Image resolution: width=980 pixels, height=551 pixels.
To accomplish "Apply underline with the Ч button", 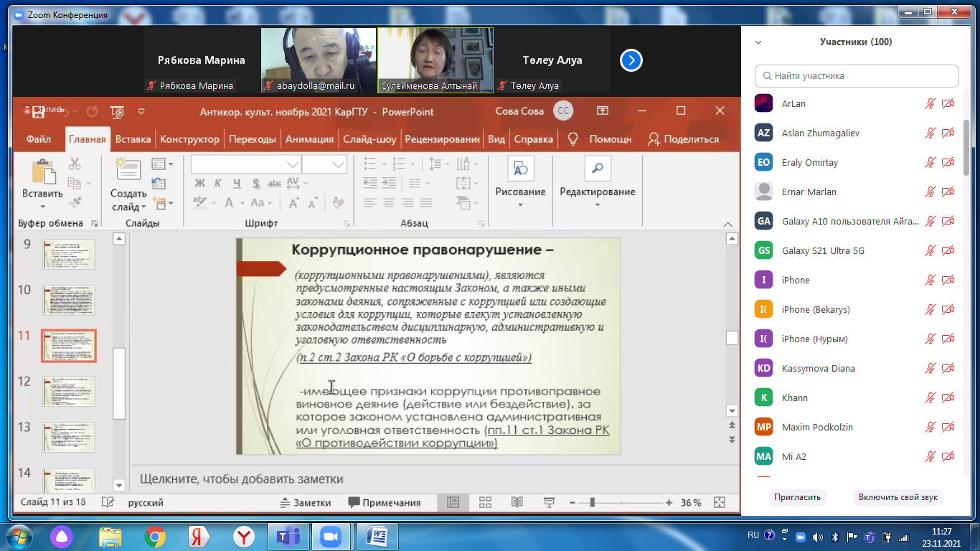I will click(237, 184).
